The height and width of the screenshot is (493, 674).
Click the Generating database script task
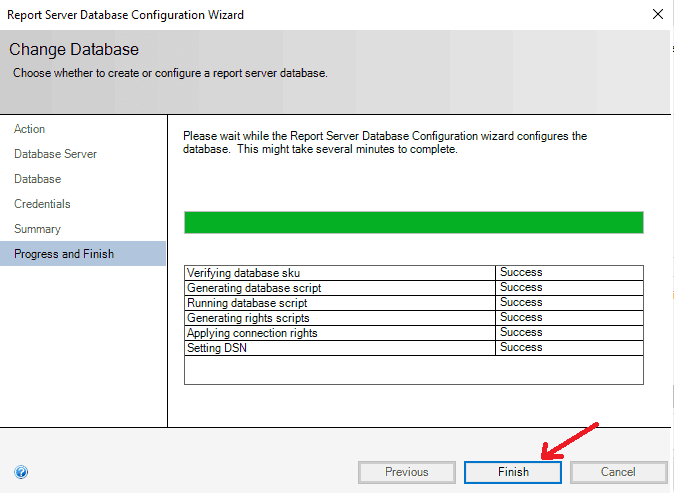[x=254, y=288]
